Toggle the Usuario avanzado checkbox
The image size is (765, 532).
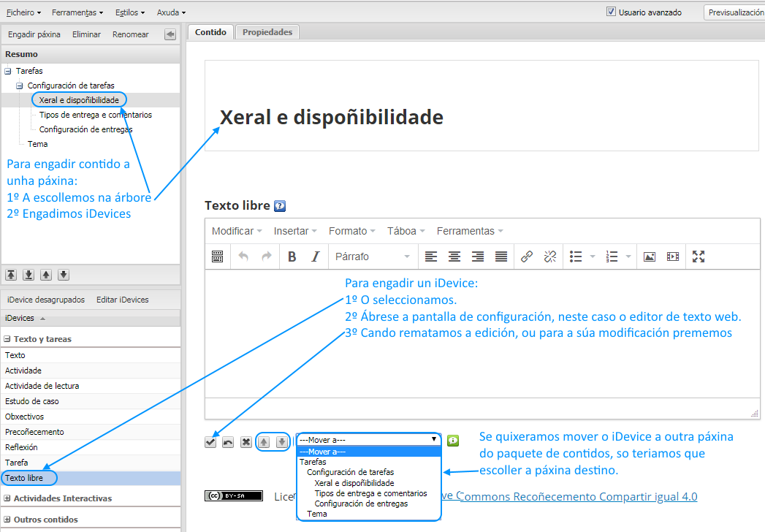click(612, 12)
